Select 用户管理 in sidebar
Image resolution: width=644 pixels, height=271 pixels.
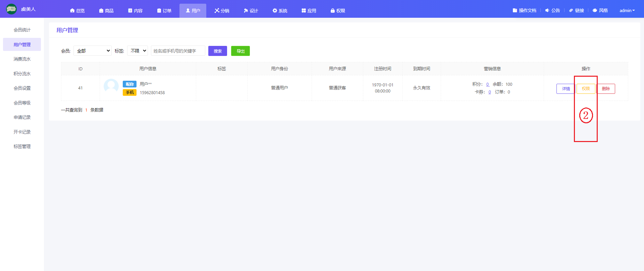coord(22,45)
